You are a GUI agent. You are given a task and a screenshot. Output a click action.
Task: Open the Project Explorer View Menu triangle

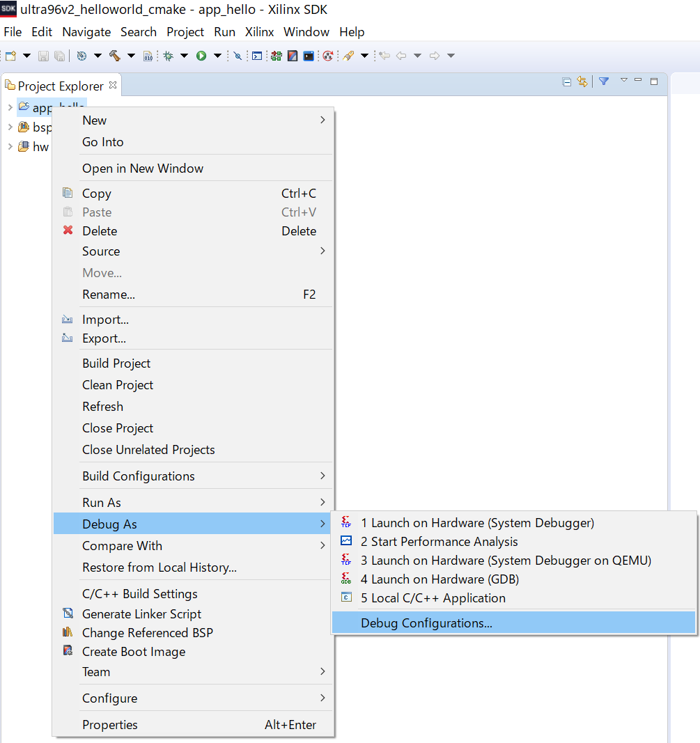(624, 80)
